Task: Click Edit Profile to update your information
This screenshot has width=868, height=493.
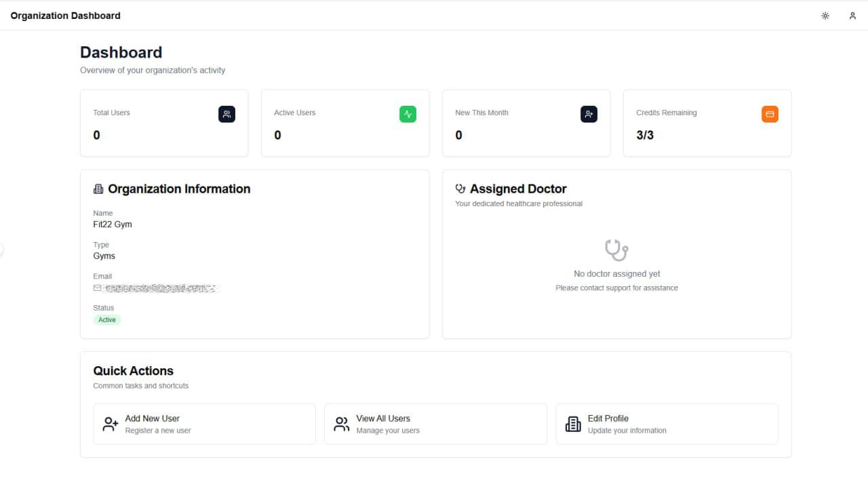Action: [667, 423]
